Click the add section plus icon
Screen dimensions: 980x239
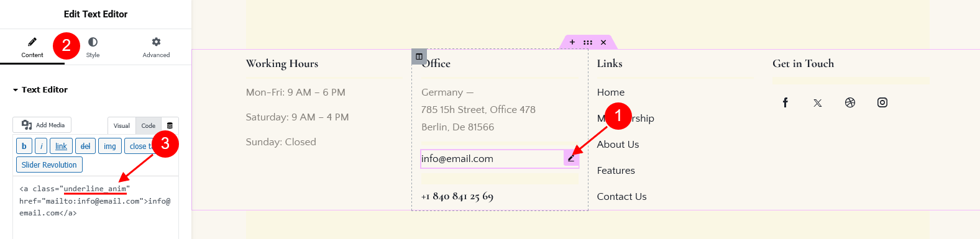[x=572, y=42]
